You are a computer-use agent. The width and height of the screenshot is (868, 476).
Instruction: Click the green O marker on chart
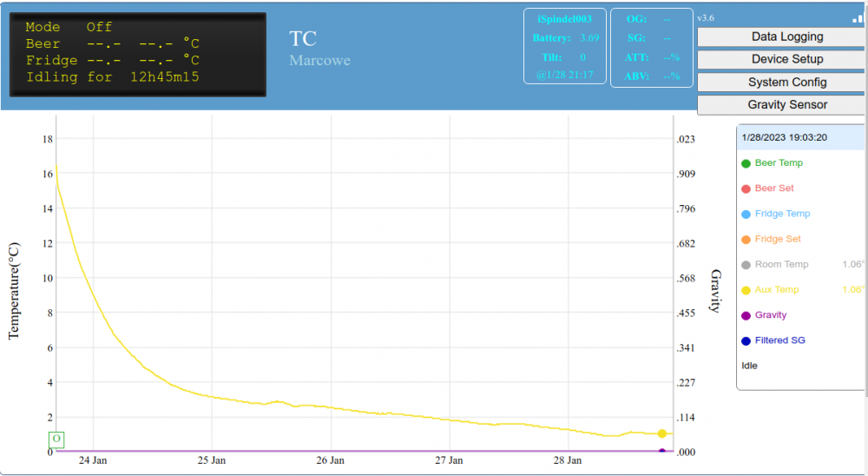tap(56, 439)
